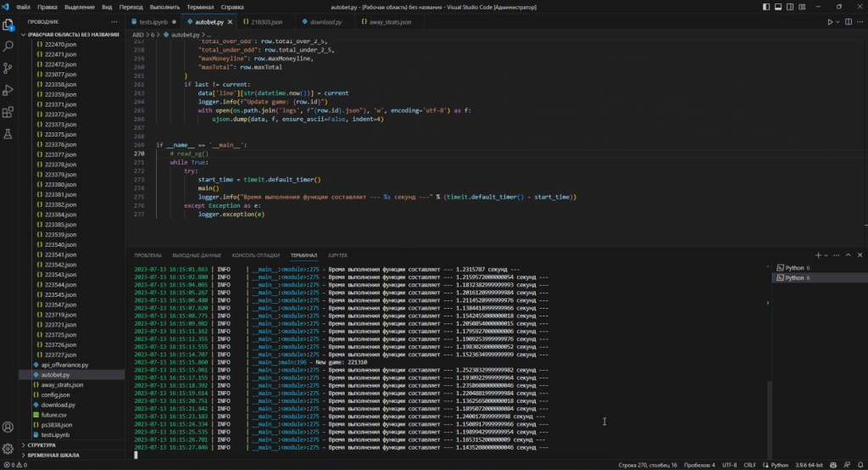
Task: Click the Run Python File play icon
Action: [830, 21]
